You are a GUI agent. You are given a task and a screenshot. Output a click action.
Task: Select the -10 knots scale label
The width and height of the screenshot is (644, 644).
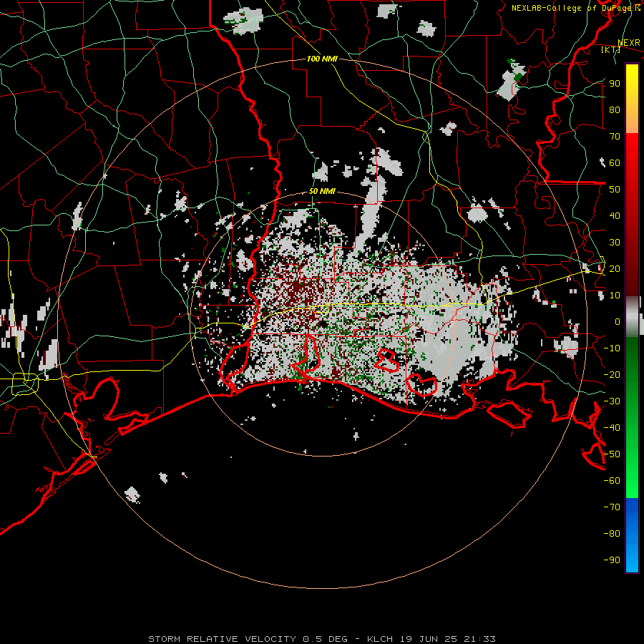(612, 348)
